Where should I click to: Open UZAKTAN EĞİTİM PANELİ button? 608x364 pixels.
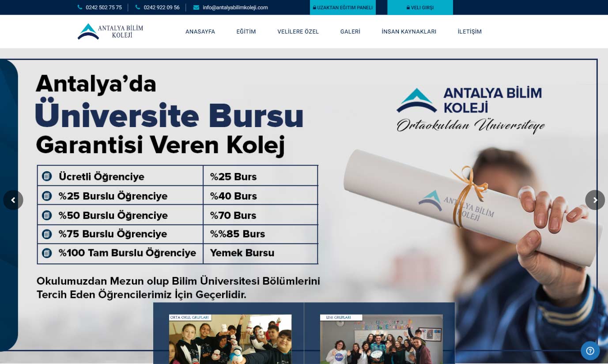pyautogui.click(x=343, y=8)
